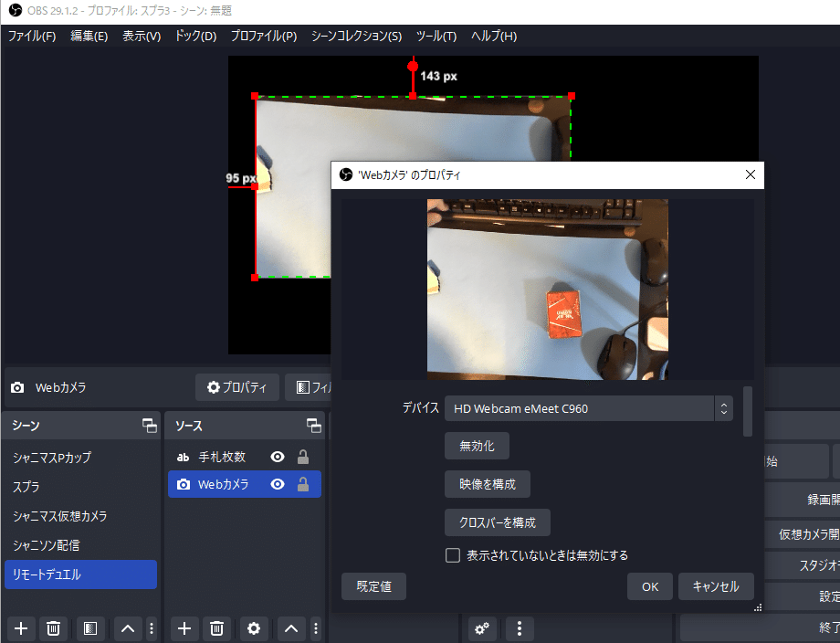Open the シーンコレクション(S) menu

point(356,36)
